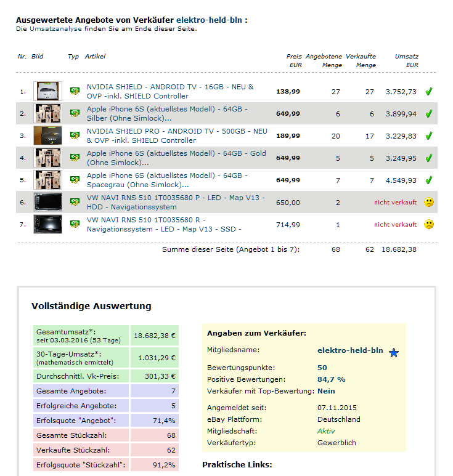Click page total 18.682,38 in summary row
The height and width of the screenshot is (476, 453).
[x=399, y=249]
